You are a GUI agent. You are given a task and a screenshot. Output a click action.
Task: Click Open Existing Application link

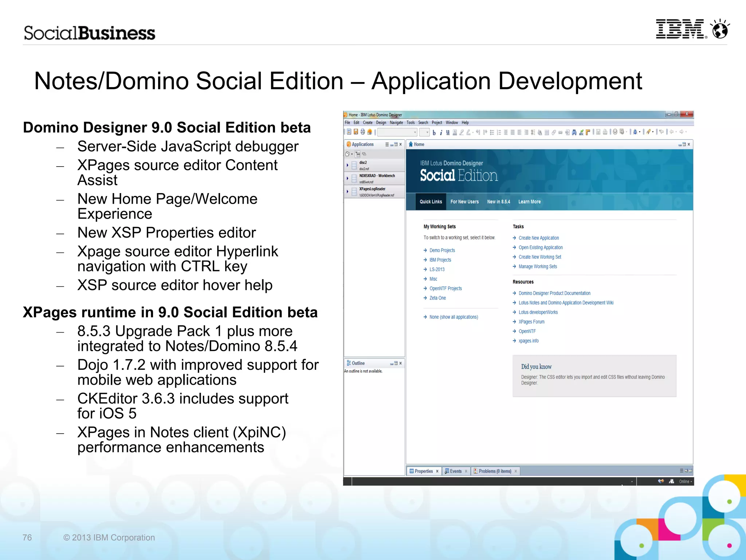tap(541, 247)
